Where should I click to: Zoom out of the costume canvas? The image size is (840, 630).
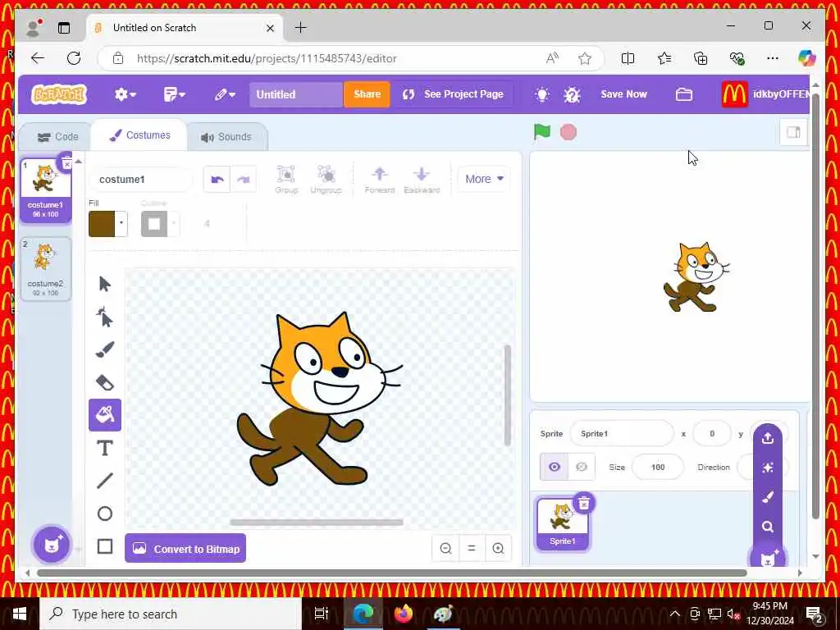coord(445,549)
